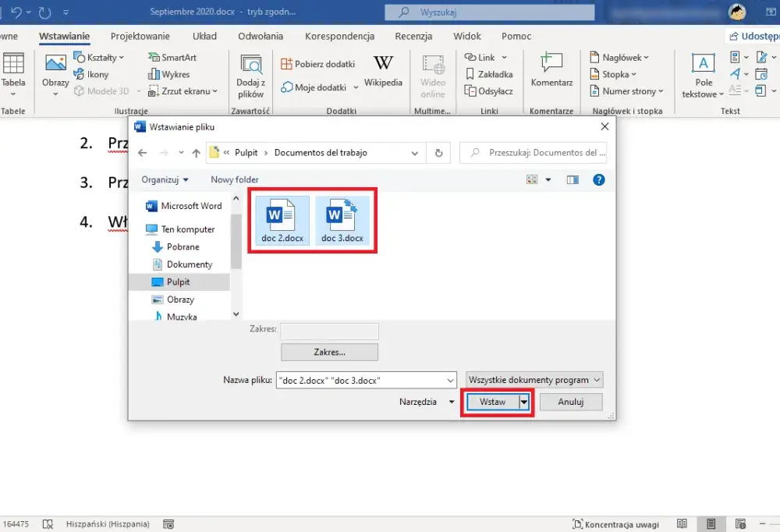Click the Wyszukaj search box
Viewport: 780px width, 532px height.
coord(490,12)
